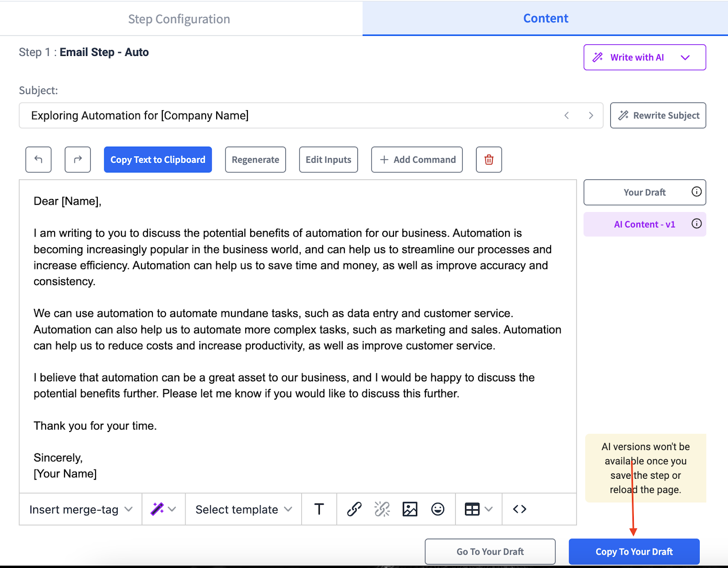Click the 'Sincerely,' closing line
This screenshot has width=728, height=568.
coord(58,458)
